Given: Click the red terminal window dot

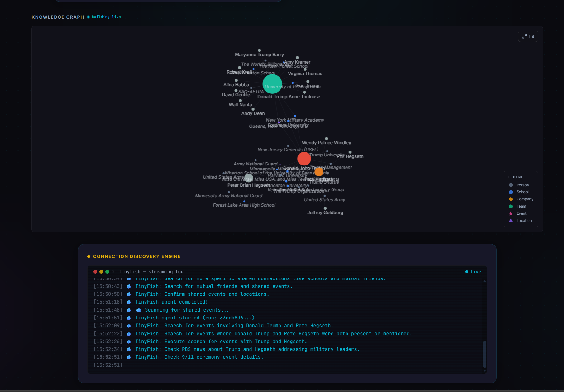Looking at the screenshot, I should (95, 272).
